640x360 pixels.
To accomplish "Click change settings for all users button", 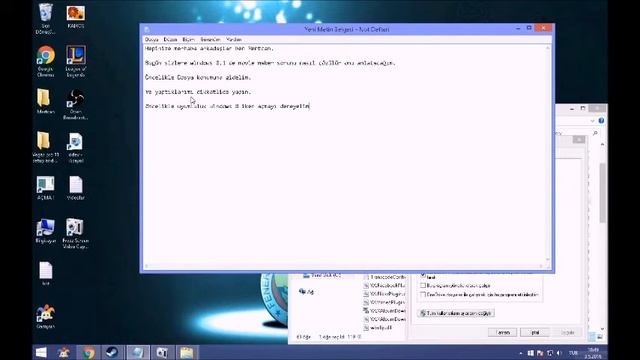I will click(x=456, y=313).
